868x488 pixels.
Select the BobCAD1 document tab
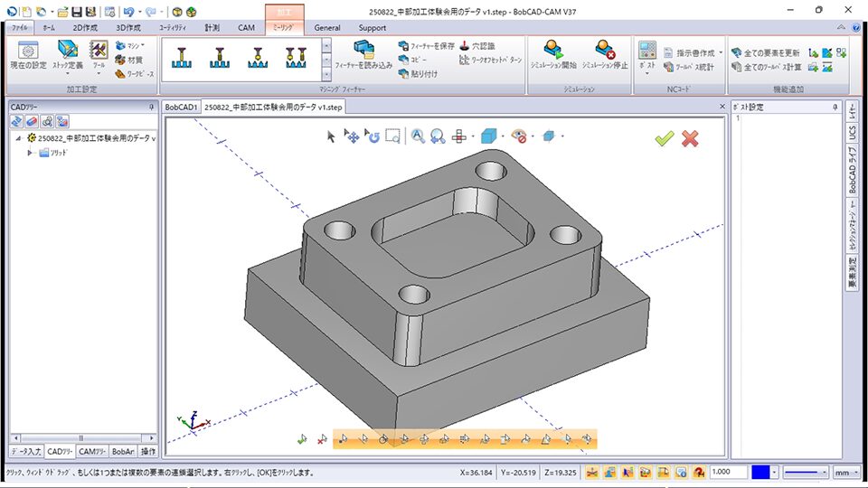coord(181,107)
